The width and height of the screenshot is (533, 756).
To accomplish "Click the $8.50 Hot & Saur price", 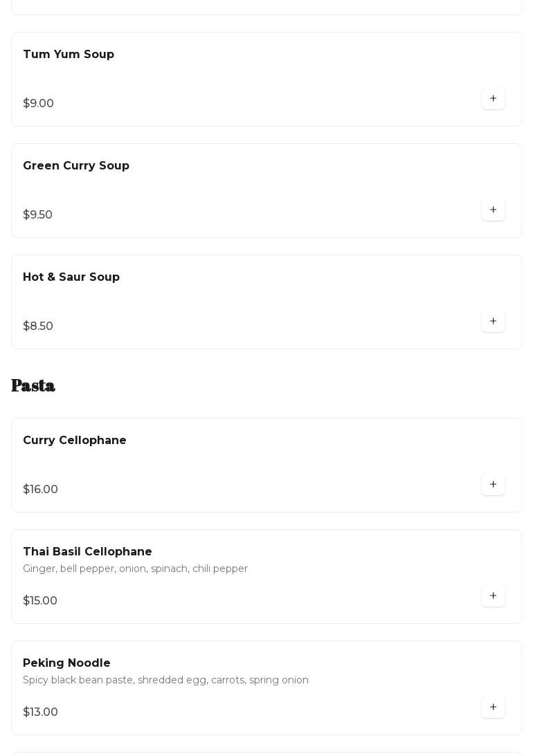I will coord(38,326).
